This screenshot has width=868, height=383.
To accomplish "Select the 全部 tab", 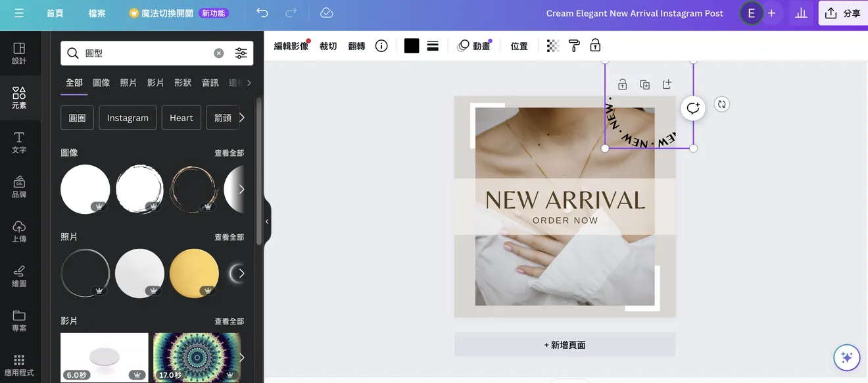I will [74, 83].
